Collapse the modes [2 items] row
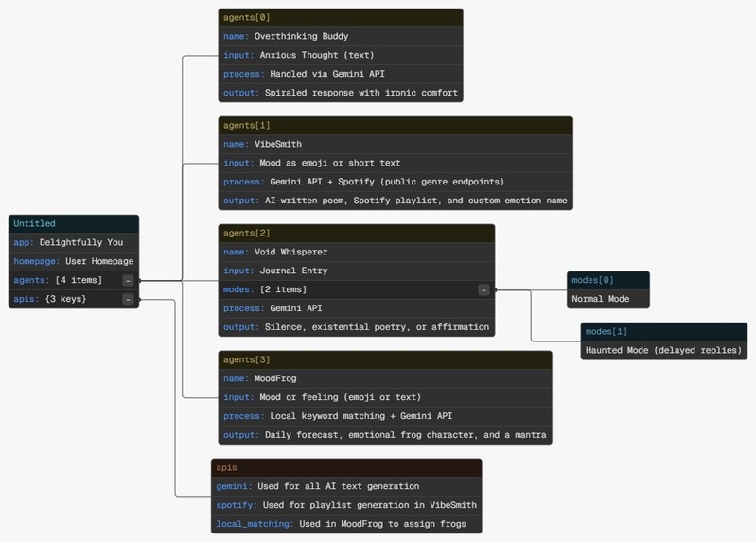756x542 pixels. [483, 289]
